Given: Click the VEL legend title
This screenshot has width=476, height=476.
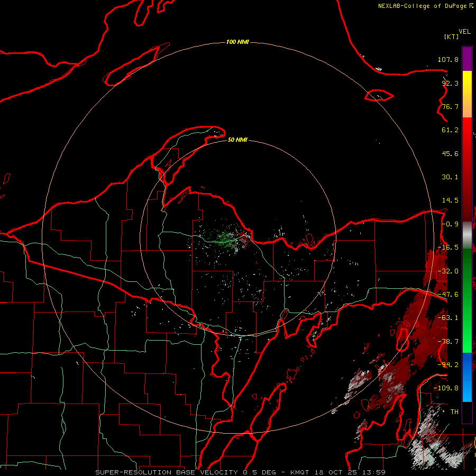Looking at the screenshot, I should point(464,32).
